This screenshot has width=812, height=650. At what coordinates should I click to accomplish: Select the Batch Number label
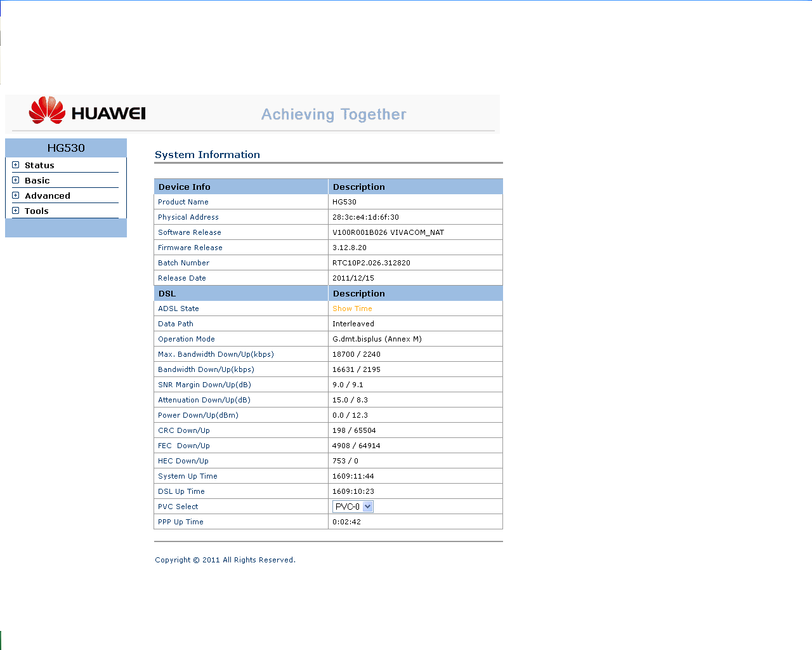click(184, 263)
